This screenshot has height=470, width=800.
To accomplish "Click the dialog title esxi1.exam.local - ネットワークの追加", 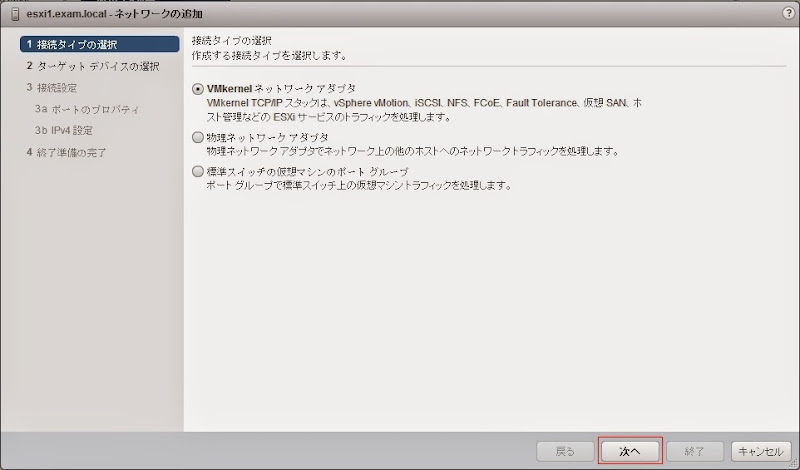I will 114,14.
